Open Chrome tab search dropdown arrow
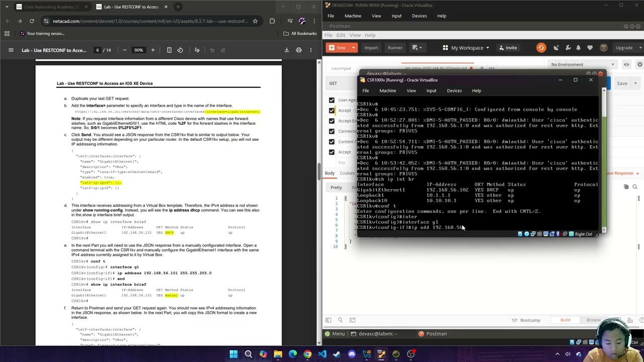The width and height of the screenshot is (644, 362). point(7,7)
